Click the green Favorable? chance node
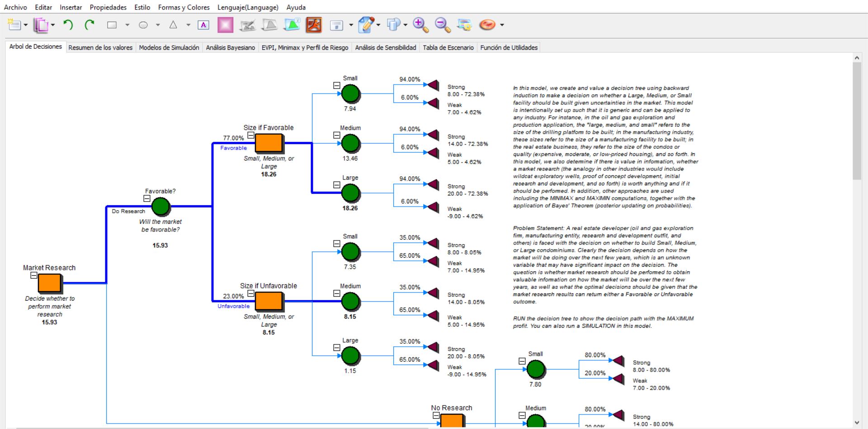The width and height of the screenshot is (868, 429). point(160,207)
